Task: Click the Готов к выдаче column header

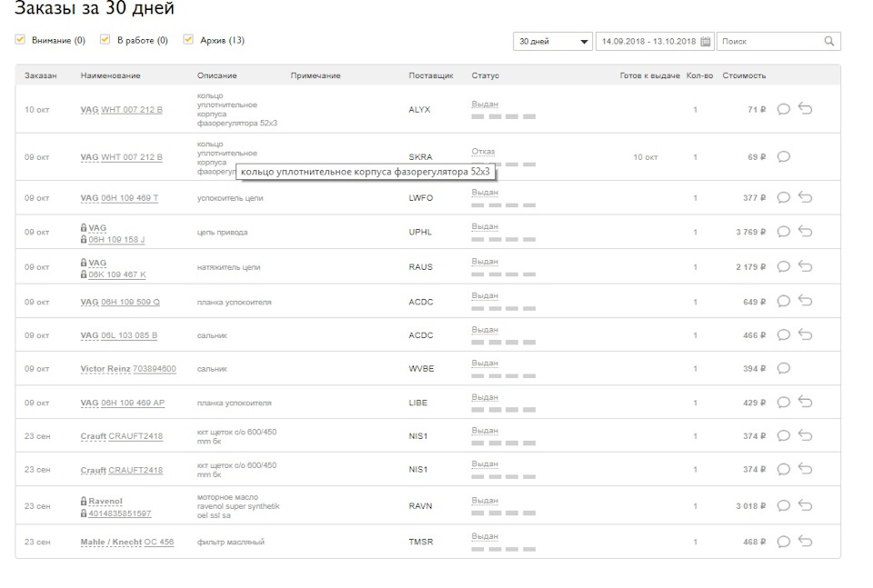Action: click(649, 75)
